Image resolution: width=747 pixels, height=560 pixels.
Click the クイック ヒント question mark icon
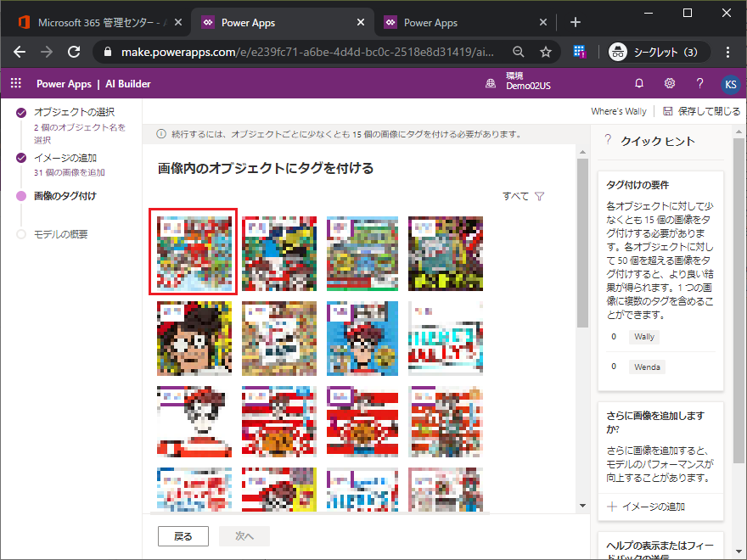[x=608, y=139]
